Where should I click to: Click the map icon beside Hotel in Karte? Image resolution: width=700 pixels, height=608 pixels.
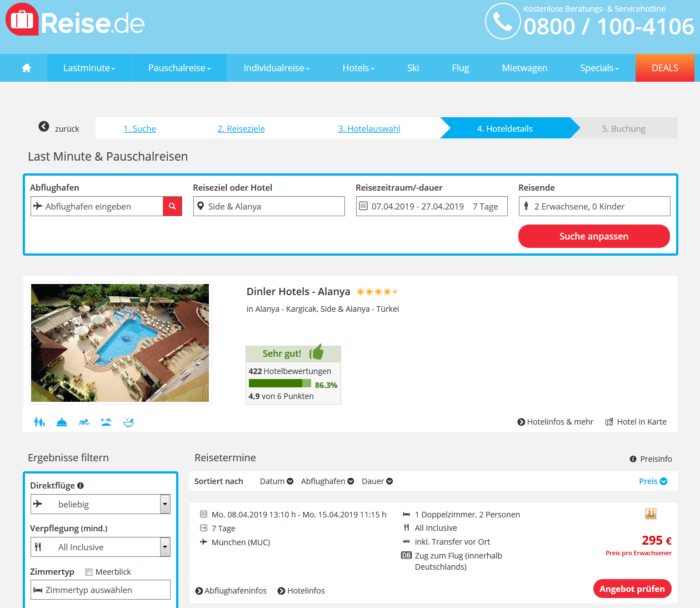609,422
